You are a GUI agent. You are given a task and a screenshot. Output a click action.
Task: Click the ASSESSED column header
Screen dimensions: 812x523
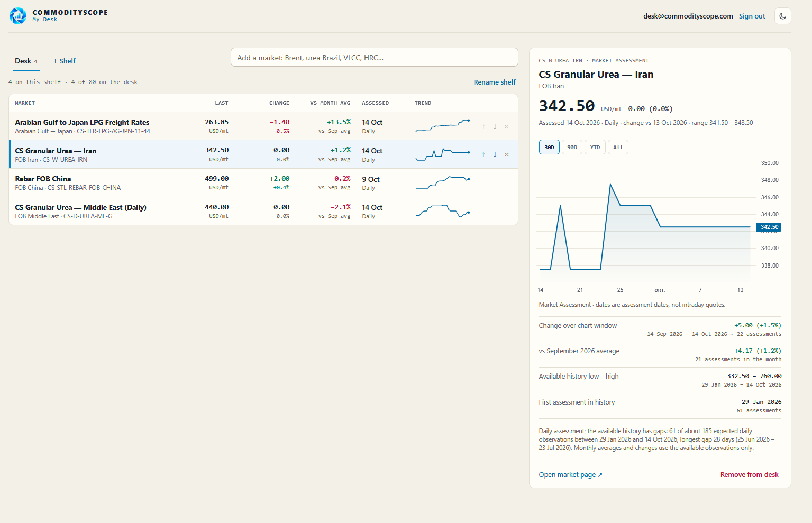click(x=376, y=103)
